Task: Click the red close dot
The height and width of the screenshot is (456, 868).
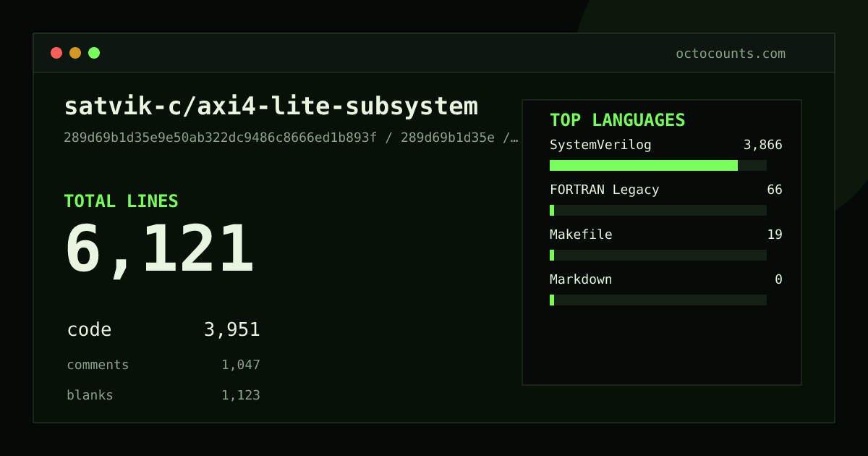Action: 56,53
